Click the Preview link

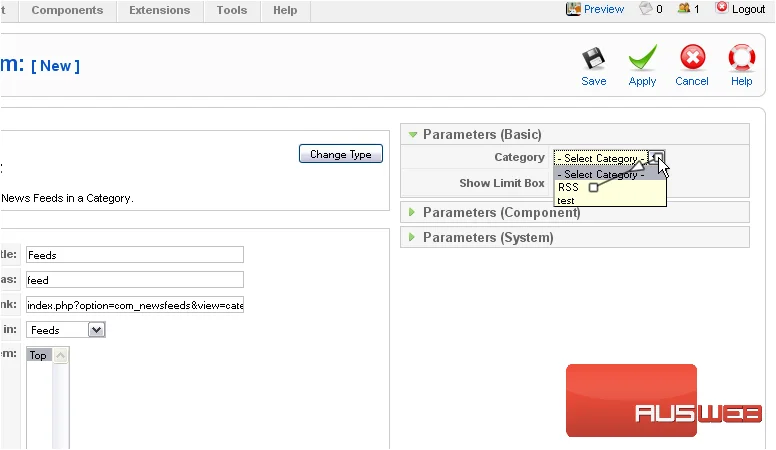tap(604, 9)
